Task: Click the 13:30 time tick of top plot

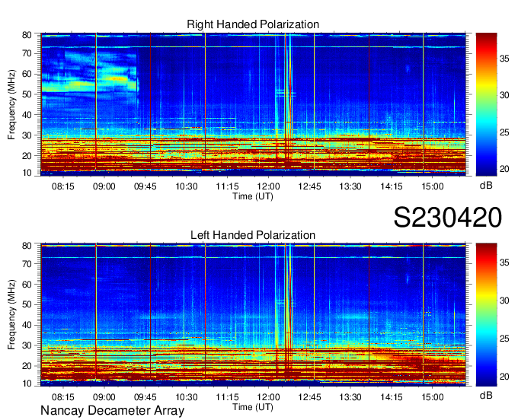Action: tap(350, 186)
